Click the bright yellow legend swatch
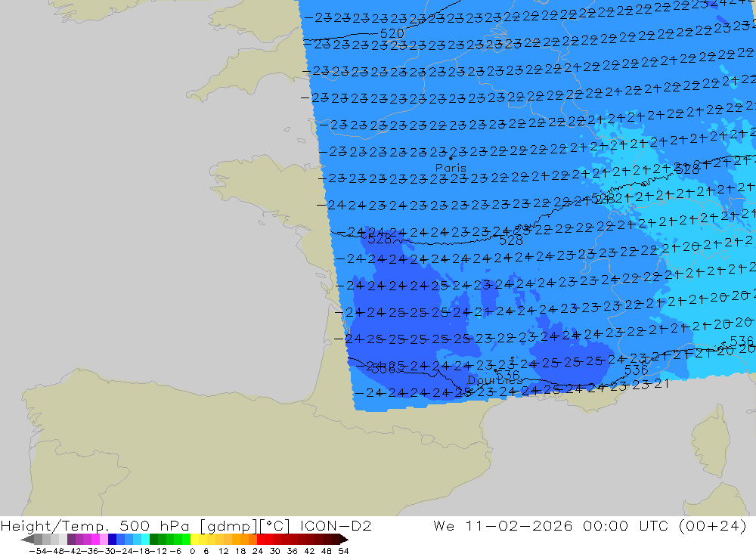756x554 pixels. (x=194, y=540)
